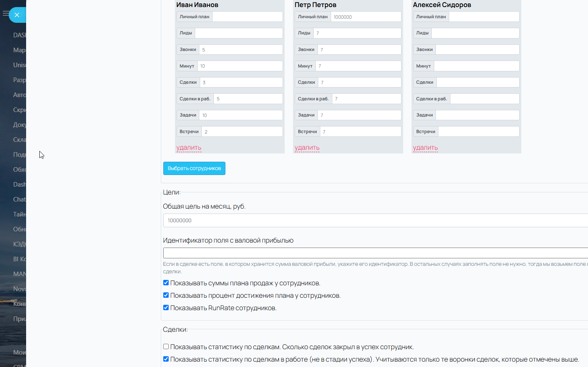This screenshot has height=367, width=588.
Task: Toggle showing sales plan sums for employees
Action: click(x=166, y=283)
